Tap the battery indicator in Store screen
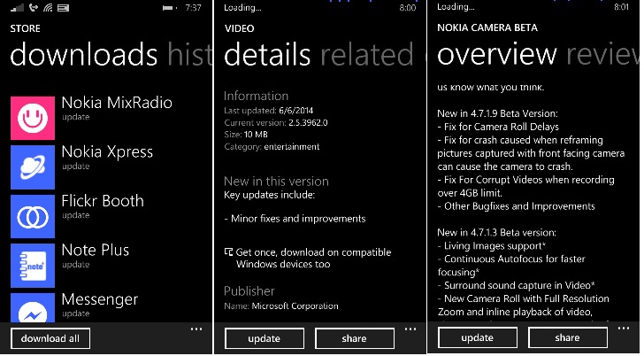644x356 pixels. (x=170, y=8)
